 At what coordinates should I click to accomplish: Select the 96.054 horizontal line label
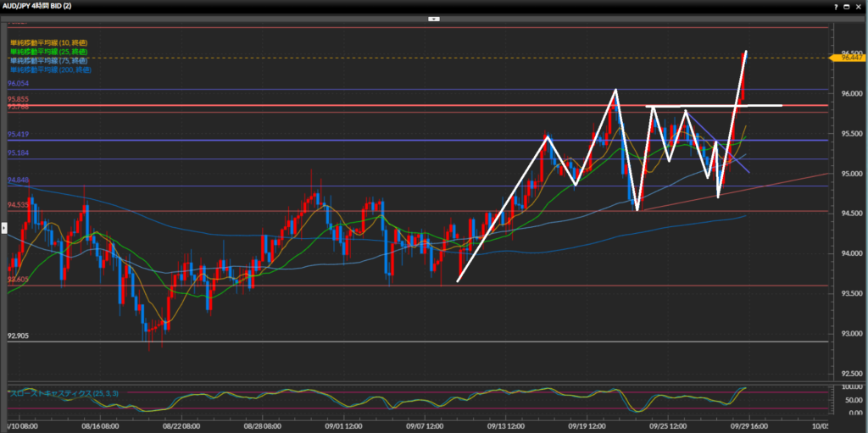(19, 85)
